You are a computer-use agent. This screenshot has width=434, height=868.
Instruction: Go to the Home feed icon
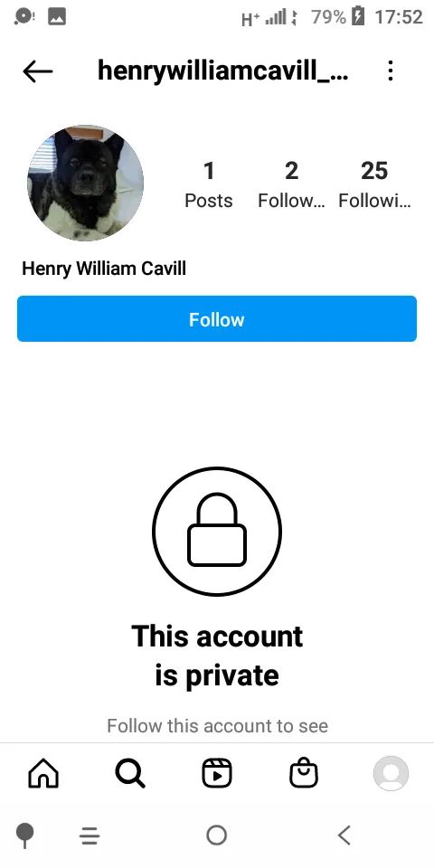coord(43,773)
